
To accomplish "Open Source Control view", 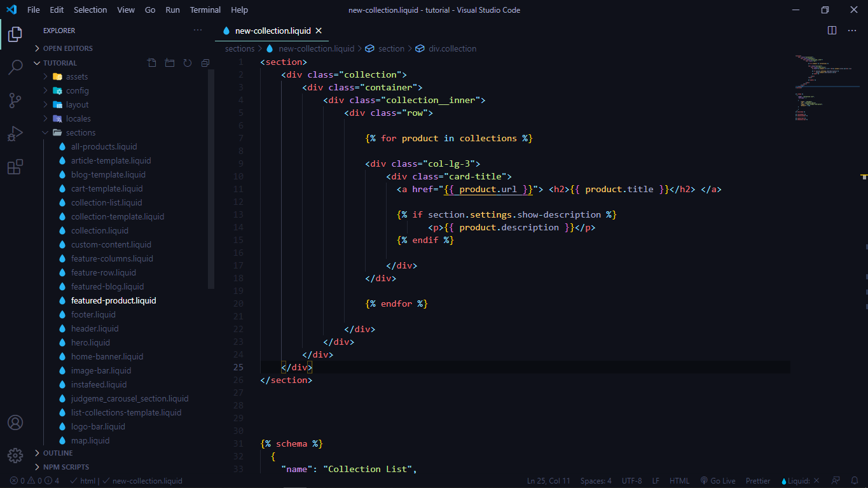I will 15,101.
